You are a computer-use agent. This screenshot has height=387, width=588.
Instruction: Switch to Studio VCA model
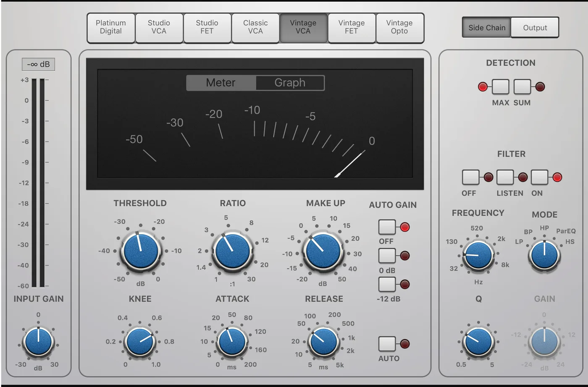click(159, 27)
